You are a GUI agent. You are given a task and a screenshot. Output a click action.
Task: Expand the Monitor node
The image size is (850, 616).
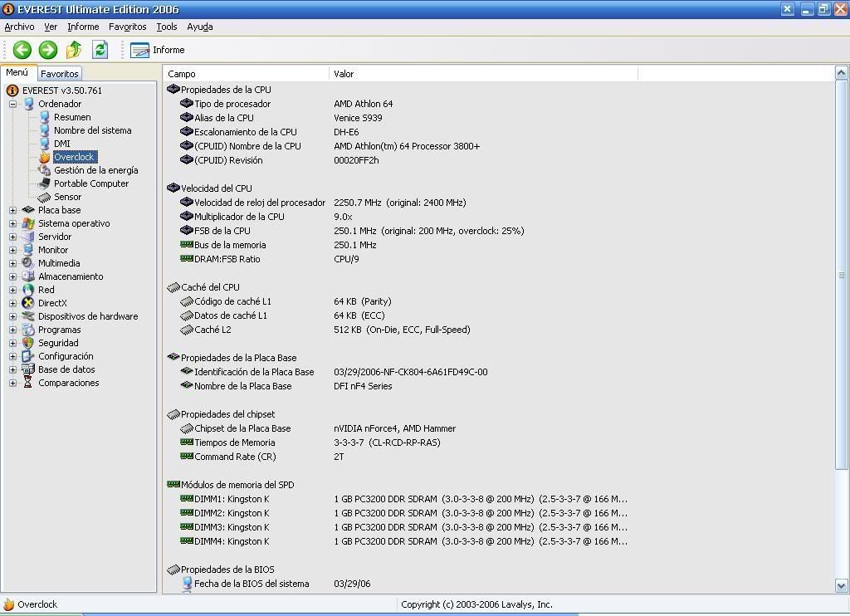point(12,250)
